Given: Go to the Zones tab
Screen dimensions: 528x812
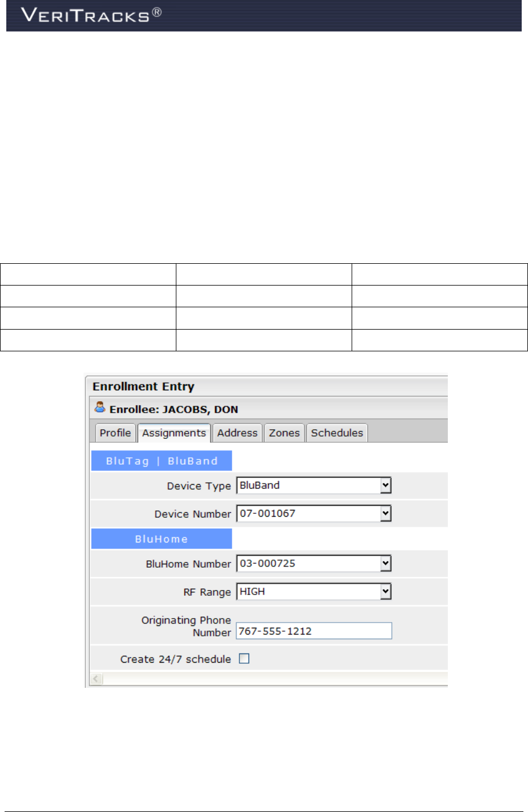Looking at the screenshot, I should [x=284, y=433].
